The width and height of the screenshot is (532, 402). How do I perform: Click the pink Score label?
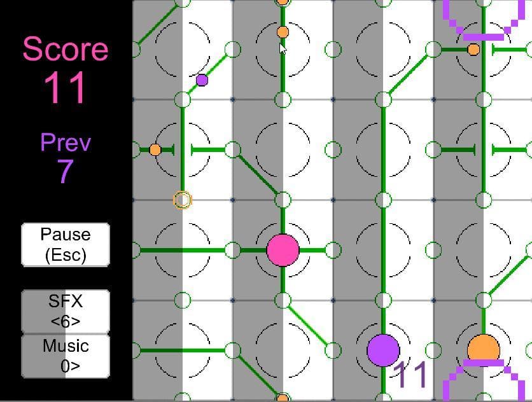[x=66, y=49]
